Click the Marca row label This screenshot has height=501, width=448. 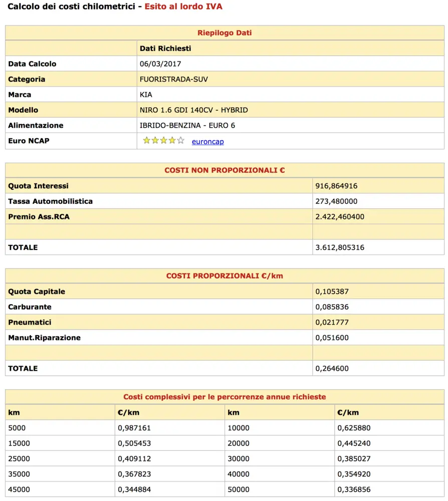(20, 95)
